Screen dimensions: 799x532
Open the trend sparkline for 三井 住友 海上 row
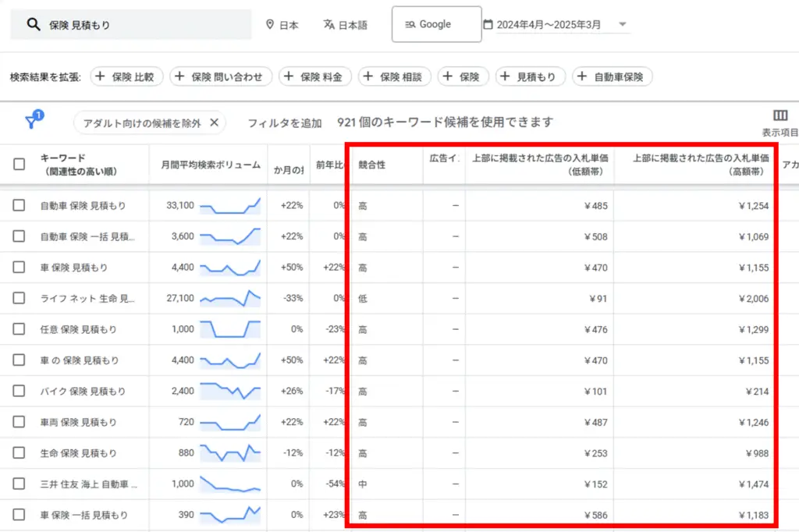tap(230, 484)
